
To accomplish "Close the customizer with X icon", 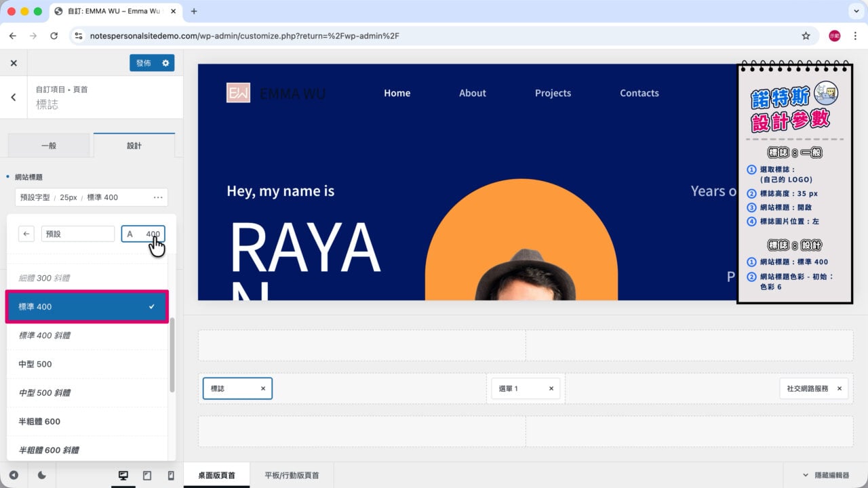I will [x=14, y=63].
